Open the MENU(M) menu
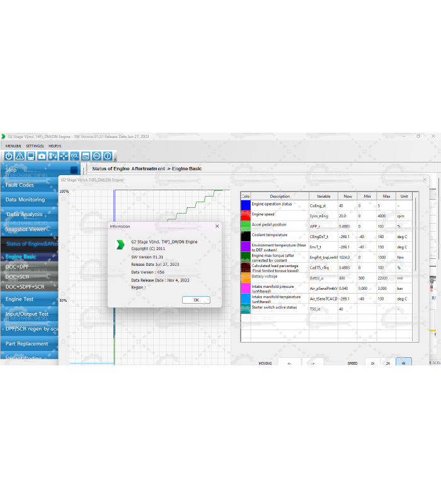 tap(13, 146)
